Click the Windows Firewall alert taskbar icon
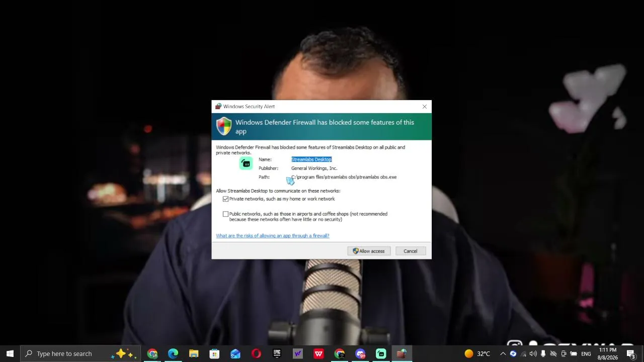The width and height of the screenshot is (644, 362). (x=401, y=353)
